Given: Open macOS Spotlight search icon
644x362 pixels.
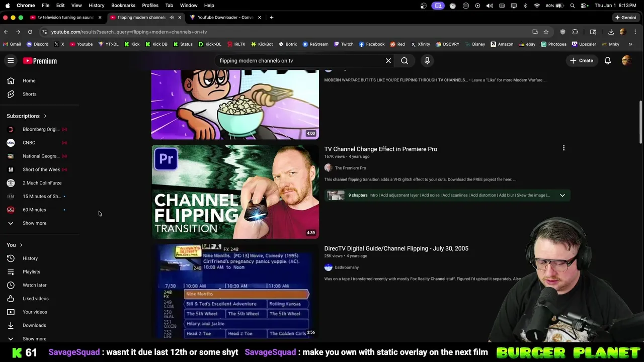Looking at the screenshot, I should [x=573, y=6].
